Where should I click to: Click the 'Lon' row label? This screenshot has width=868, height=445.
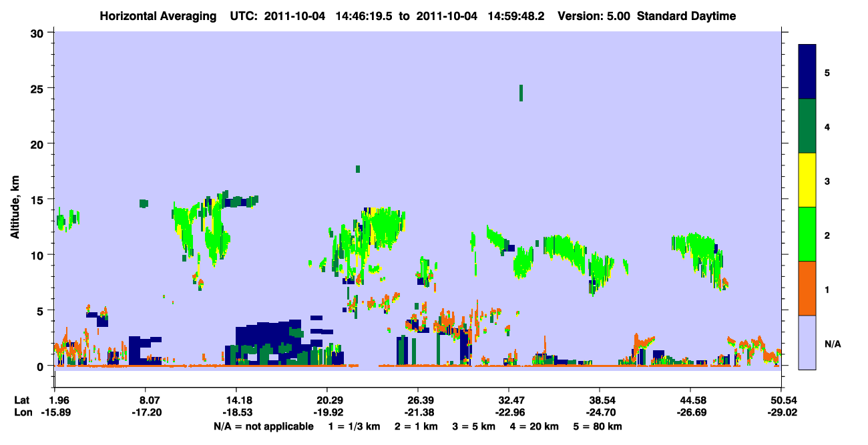pyautogui.click(x=22, y=413)
